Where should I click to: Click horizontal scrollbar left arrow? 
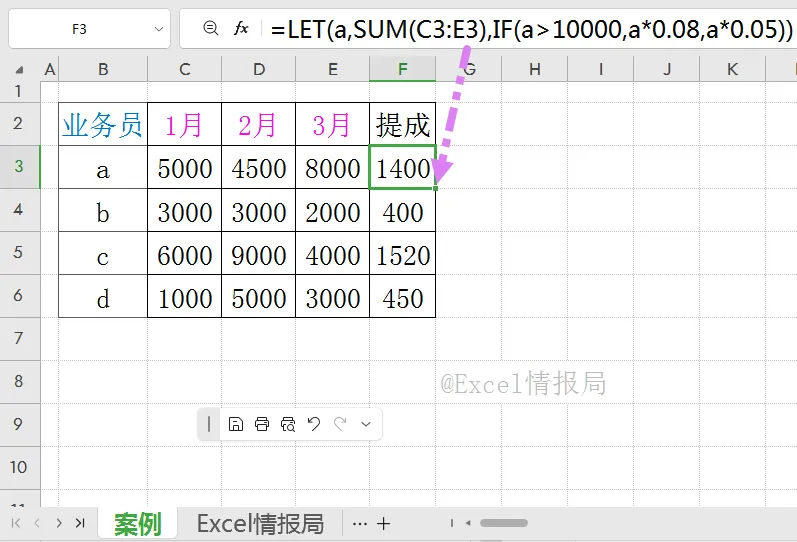[x=468, y=523]
